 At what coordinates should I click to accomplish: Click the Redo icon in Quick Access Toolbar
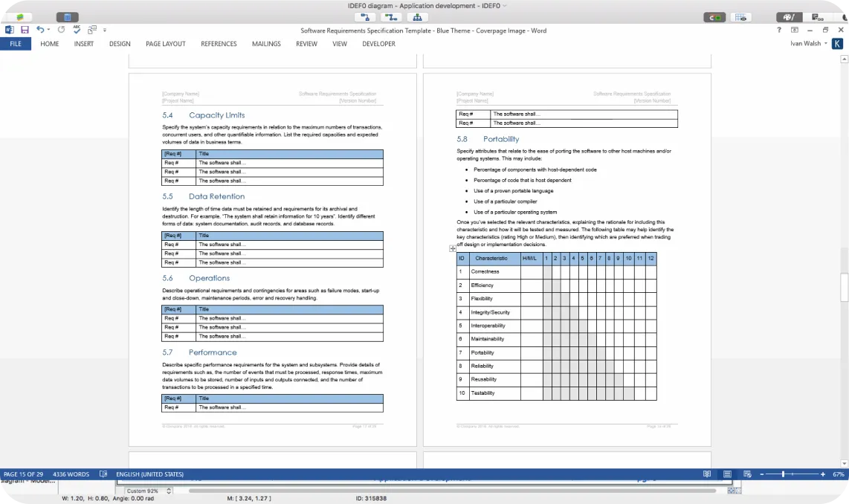[61, 30]
